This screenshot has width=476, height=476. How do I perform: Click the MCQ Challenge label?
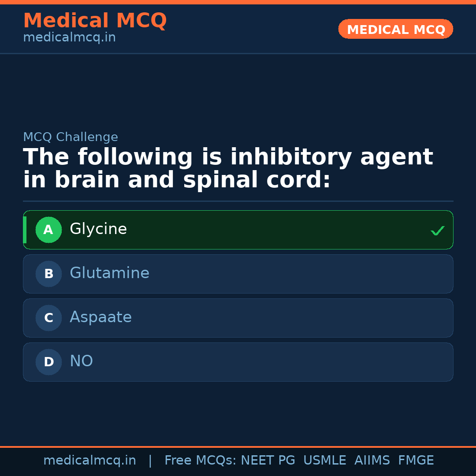(x=71, y=137)
